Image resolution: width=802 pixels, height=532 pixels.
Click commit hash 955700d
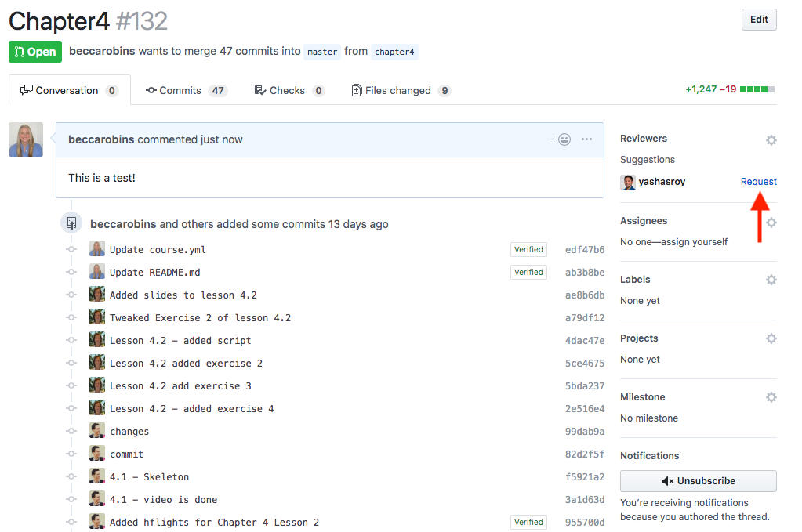pyautogui.click(x=585, y=523)
